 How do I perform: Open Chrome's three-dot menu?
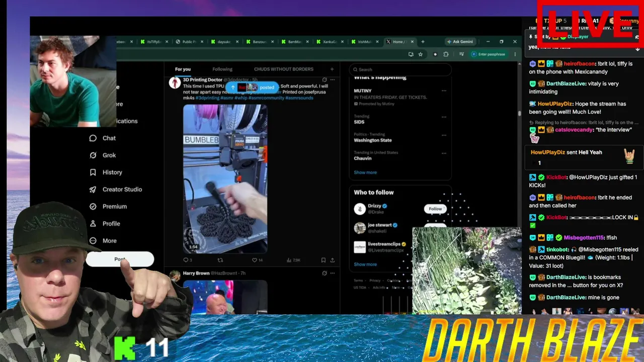click(515, 54)
